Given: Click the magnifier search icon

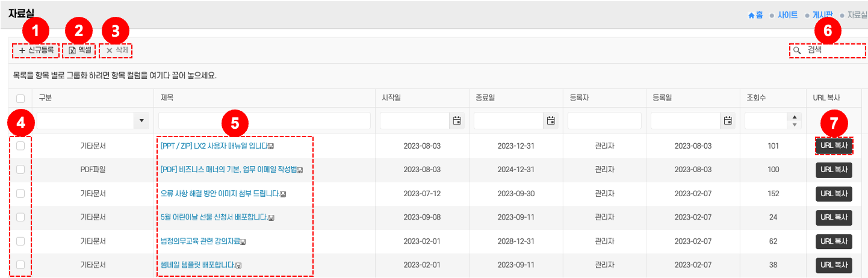Looking at the screenshot, I should point(797,51).
